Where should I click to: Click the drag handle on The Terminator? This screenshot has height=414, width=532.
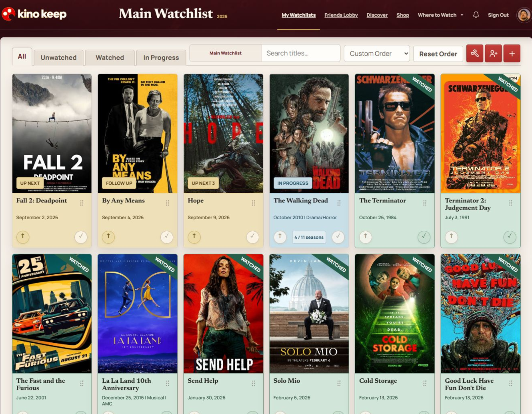425,203
